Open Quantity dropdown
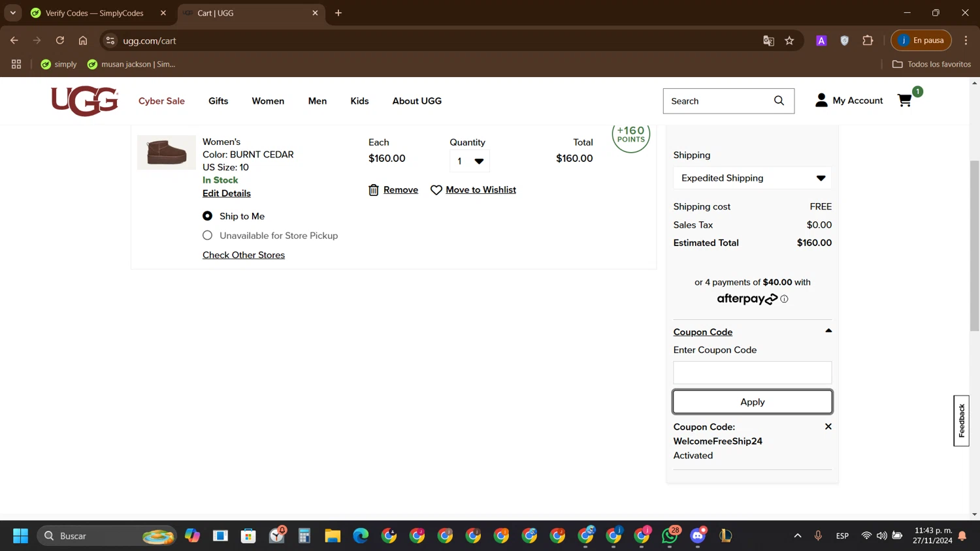 click(470, 161)
